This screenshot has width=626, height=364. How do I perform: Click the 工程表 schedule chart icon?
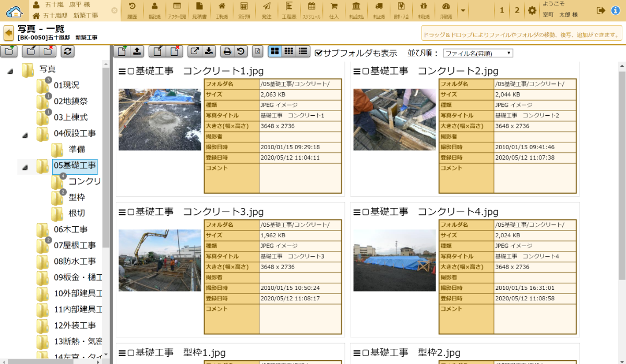click(x=289, y=10)
